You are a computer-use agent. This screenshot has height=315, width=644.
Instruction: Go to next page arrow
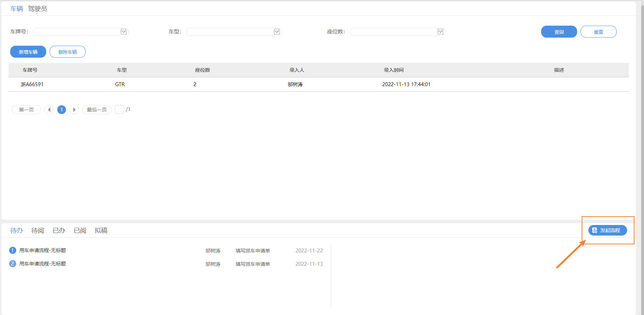(74, 110)
